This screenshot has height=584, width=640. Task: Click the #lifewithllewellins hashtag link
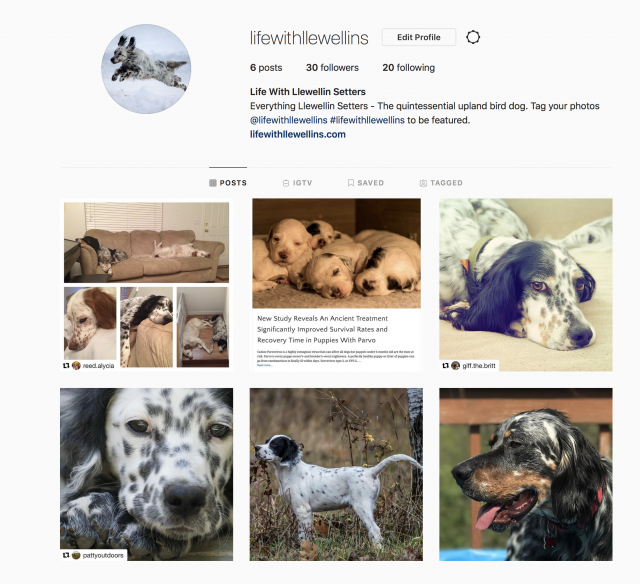[x=367, y=120]
